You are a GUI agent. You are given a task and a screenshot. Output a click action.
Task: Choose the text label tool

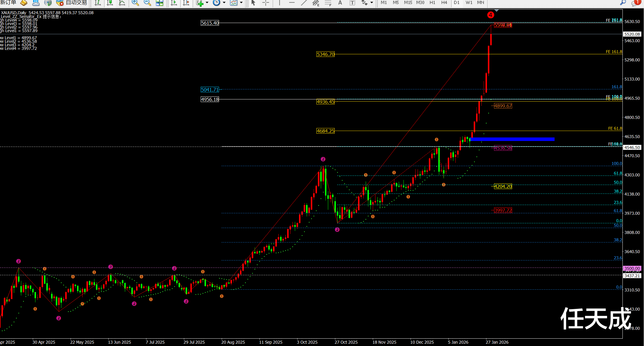click(352, 3)
